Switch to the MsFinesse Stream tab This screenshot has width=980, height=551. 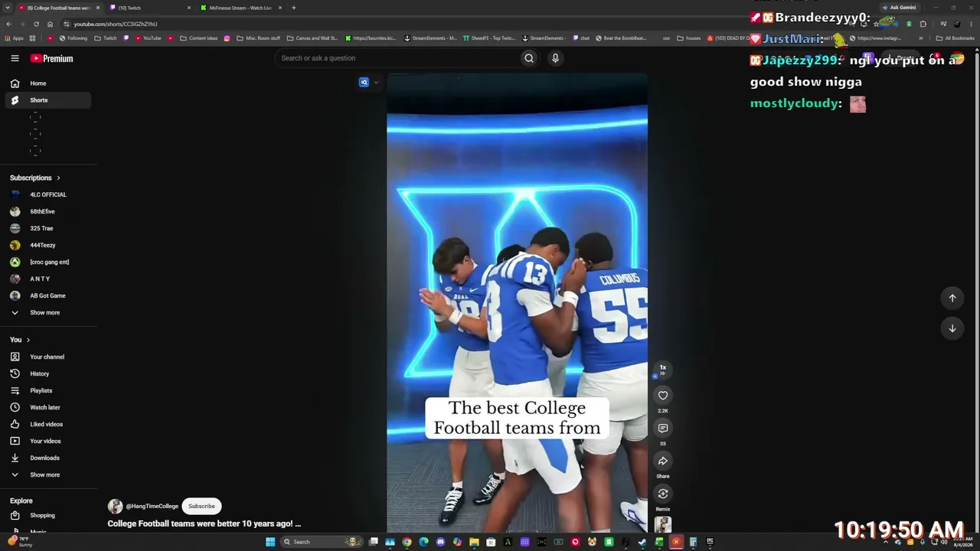pos(240,8)
